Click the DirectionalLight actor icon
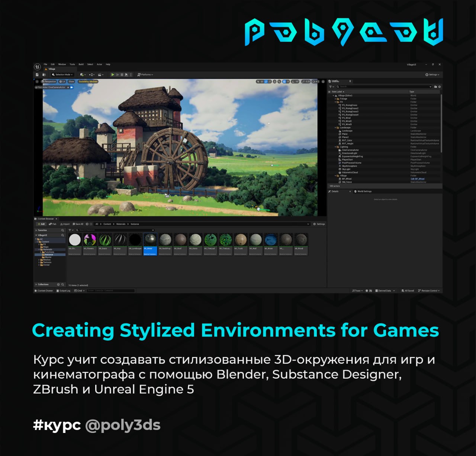Screen dimensions: 476x456 [x=340, y=153]
